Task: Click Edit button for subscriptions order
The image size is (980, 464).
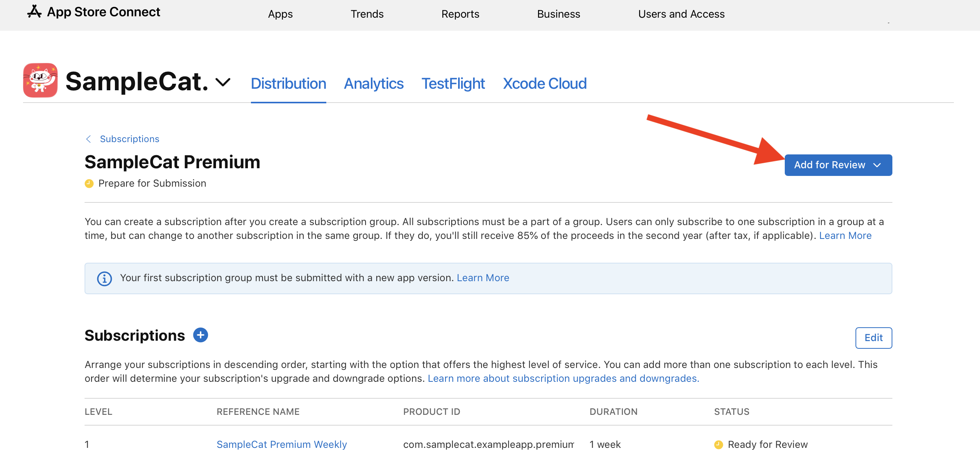Action: pyautogui.click(x=874, y=338)
